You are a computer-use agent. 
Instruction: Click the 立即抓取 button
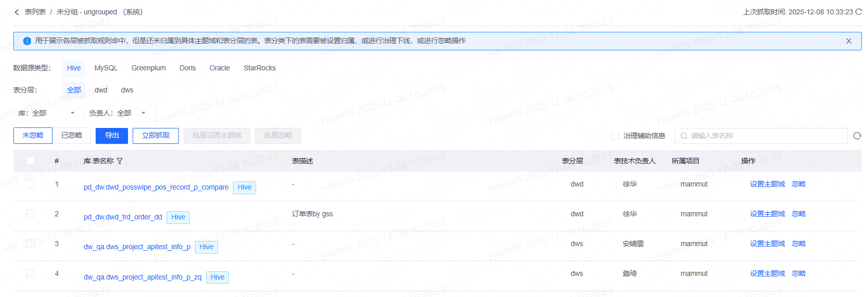pyautogui.click(x=156, y=136)
